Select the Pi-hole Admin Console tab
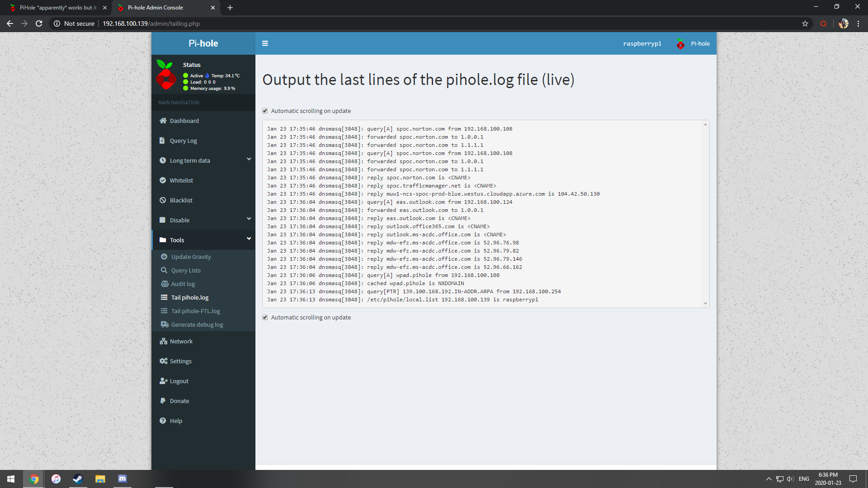This screenshot has height=488, width=868. (165, 8)
